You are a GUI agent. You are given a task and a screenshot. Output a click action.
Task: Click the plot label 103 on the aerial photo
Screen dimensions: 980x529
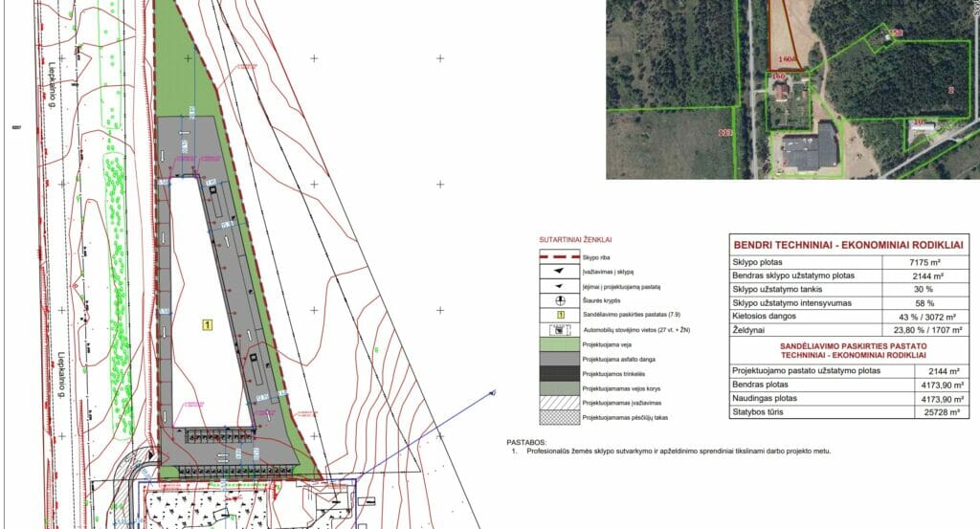click(x=725, y=132)
